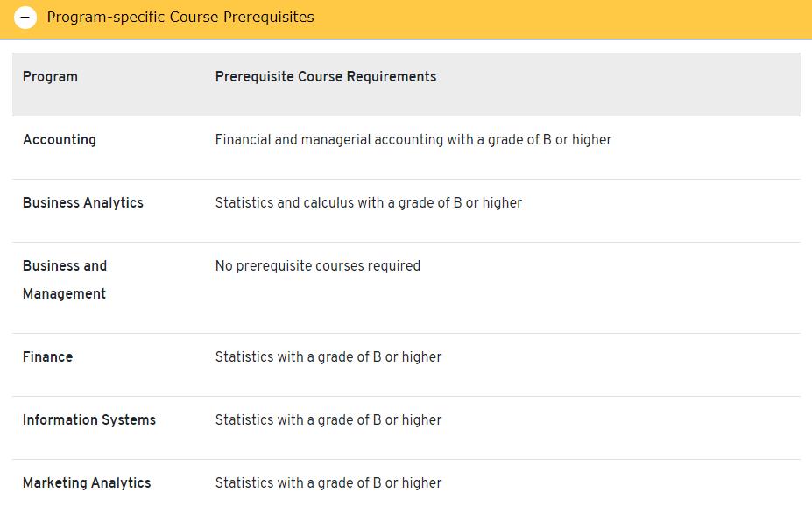Click the No prerequisite courses required text
812x521 pixels.
[318, 266]
